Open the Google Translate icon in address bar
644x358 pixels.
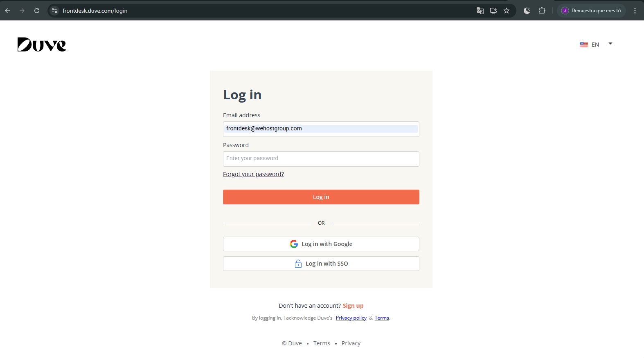(x=480, y=11)
